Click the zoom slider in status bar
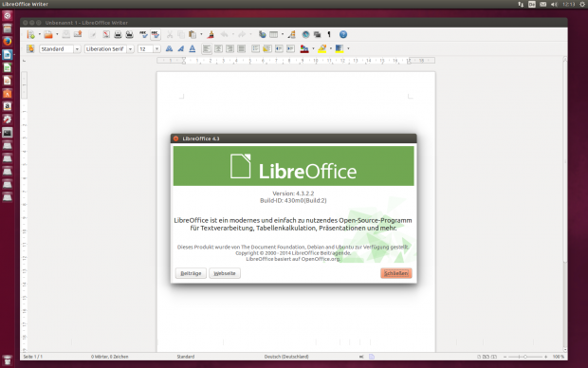This screenshot has width=588, height=368. (525, 357)
